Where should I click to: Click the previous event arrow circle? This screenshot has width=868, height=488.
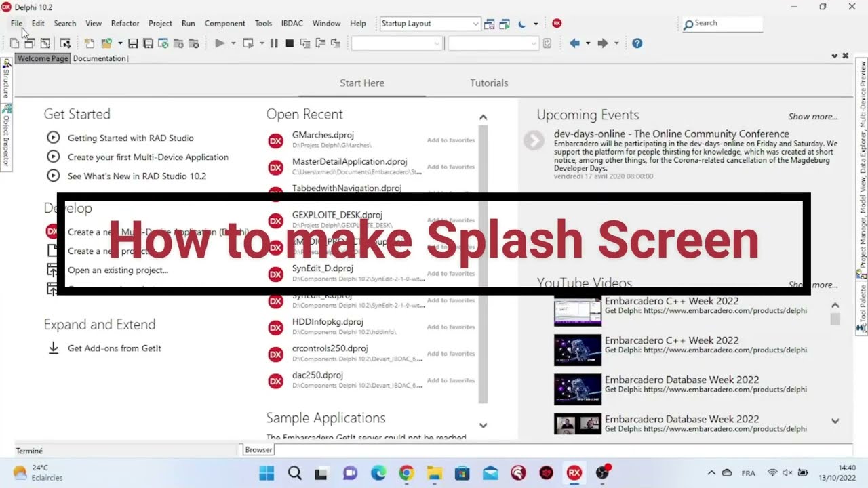[534, 140]
